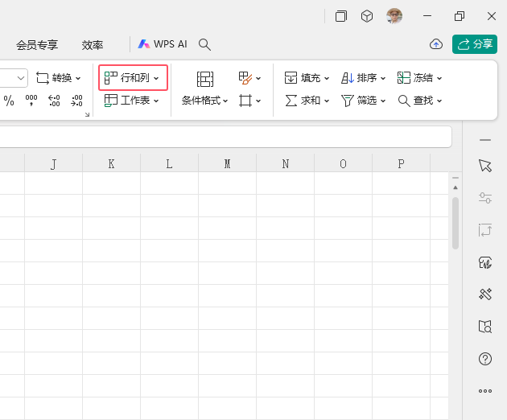Click the cube icon in title bar
Image resolution: width=507 pixels, height=420 pixels.
[367, 16]
